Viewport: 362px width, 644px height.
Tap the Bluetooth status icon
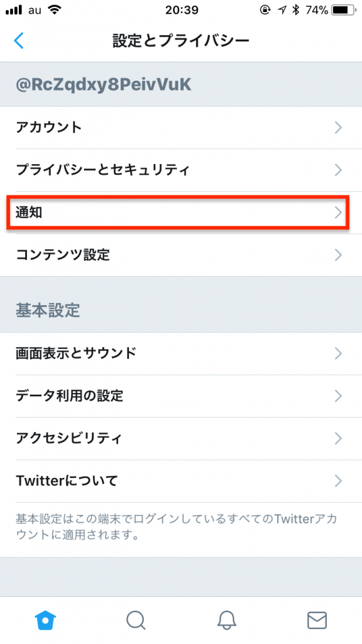pos(296,10)
